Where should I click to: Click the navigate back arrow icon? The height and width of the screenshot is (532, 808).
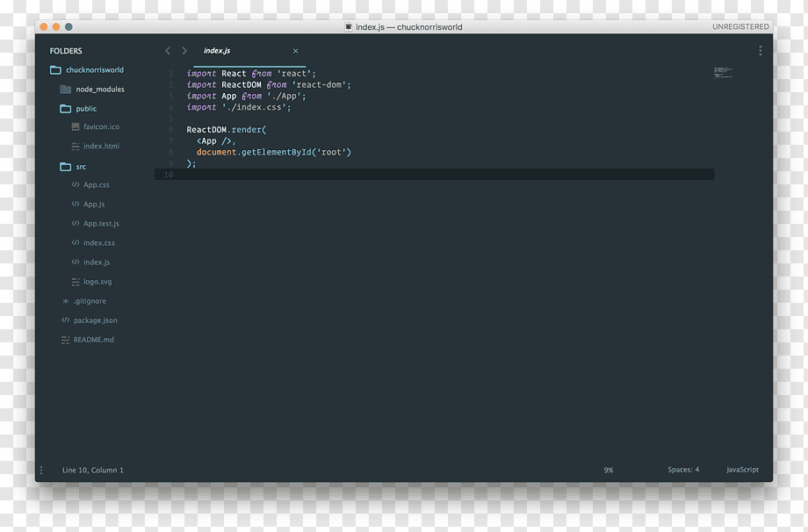tap(168, 51)
